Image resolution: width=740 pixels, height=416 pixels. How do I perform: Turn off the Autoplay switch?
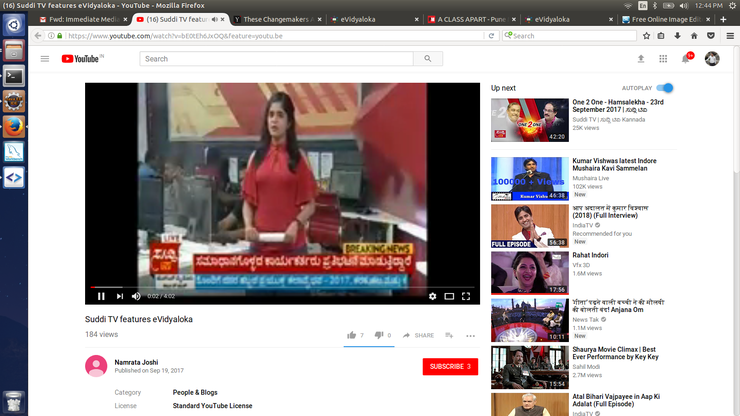tap(665, 88)
